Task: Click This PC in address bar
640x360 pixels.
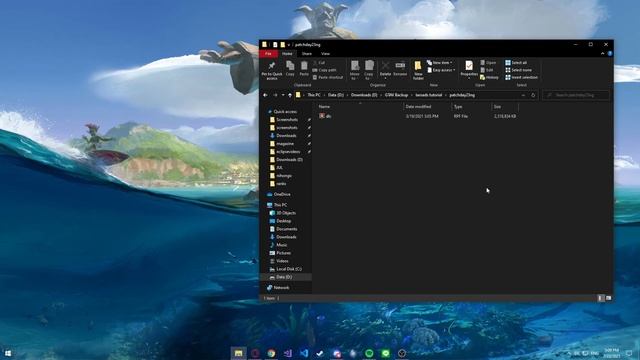Action: tap(314, 95)
